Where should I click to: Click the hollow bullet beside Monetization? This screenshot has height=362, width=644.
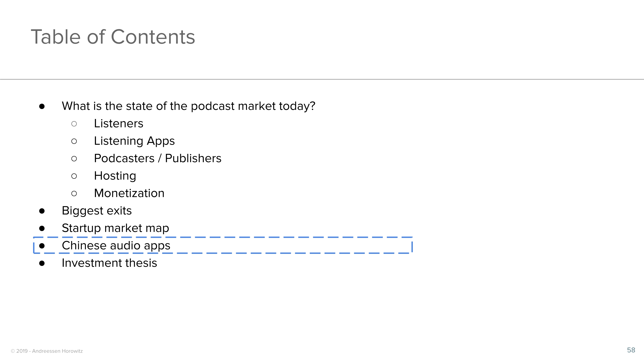pos(74,194)
